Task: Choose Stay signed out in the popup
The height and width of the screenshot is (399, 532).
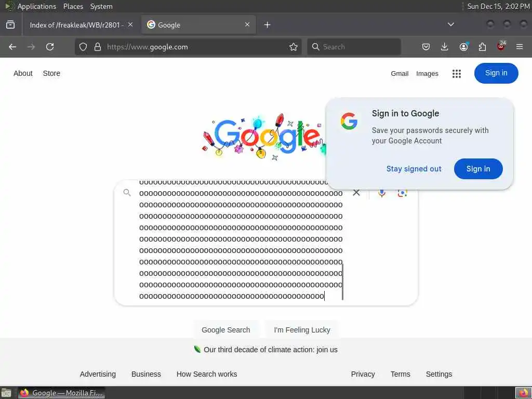Action: point(414,169)
